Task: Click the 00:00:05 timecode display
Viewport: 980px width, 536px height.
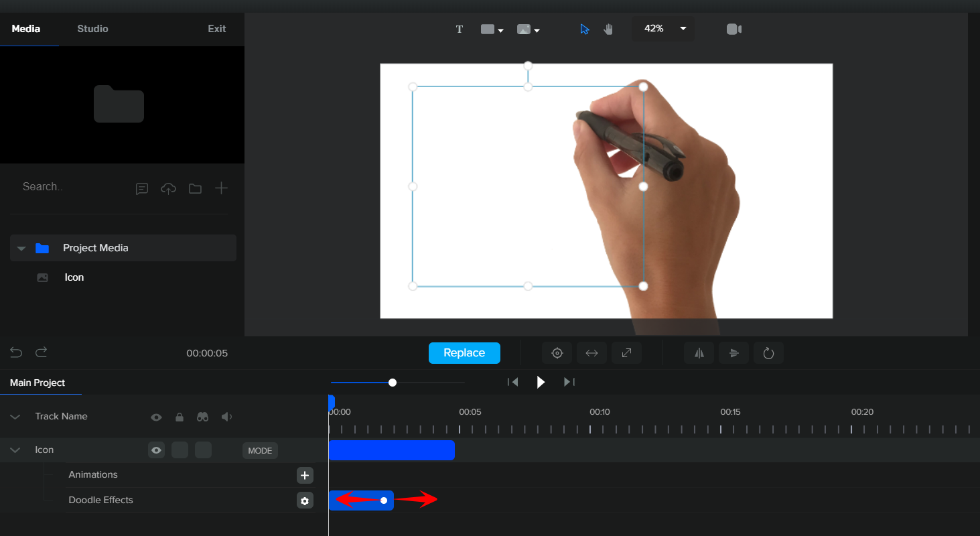Action: [207, 353]
